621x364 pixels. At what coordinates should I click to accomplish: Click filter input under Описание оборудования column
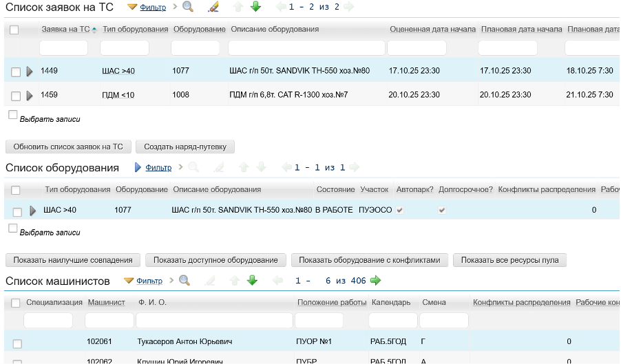(x=306, y=48)
